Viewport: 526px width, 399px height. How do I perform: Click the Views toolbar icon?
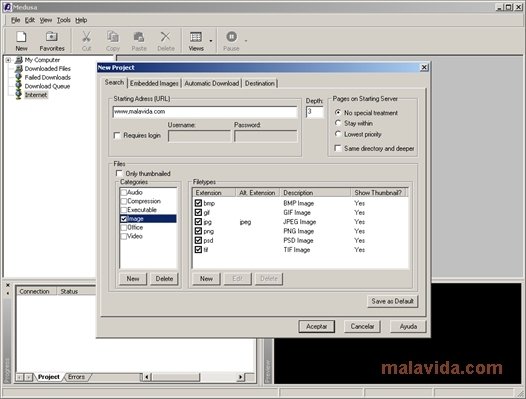[x=196, y=41]
